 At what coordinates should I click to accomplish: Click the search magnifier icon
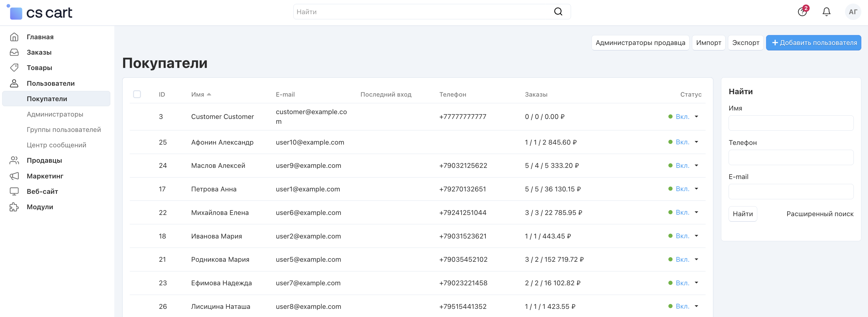tap(558, 12)
